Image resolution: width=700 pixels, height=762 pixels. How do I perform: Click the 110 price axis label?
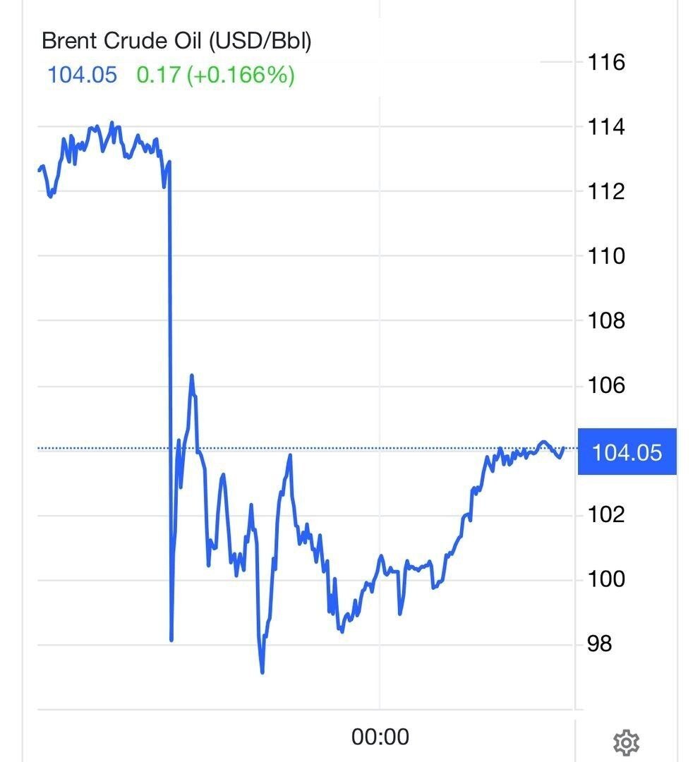coord(607,255)
